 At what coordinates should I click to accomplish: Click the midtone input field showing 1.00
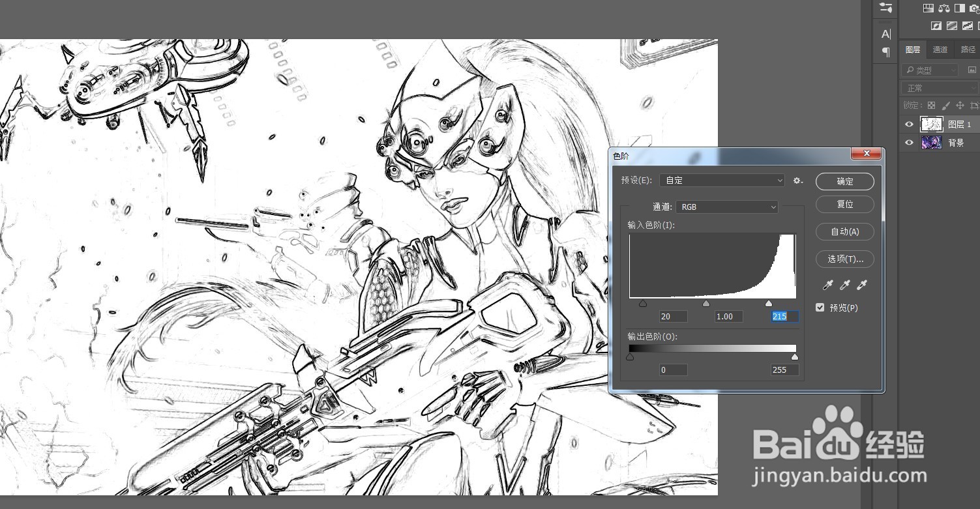(x=728, y=316)
